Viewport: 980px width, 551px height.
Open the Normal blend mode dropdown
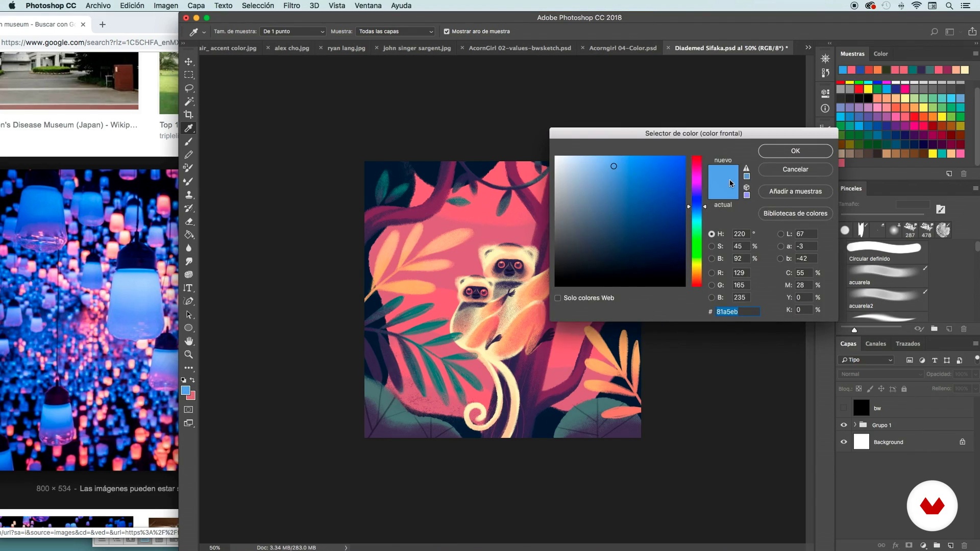(x=881, y=374)
